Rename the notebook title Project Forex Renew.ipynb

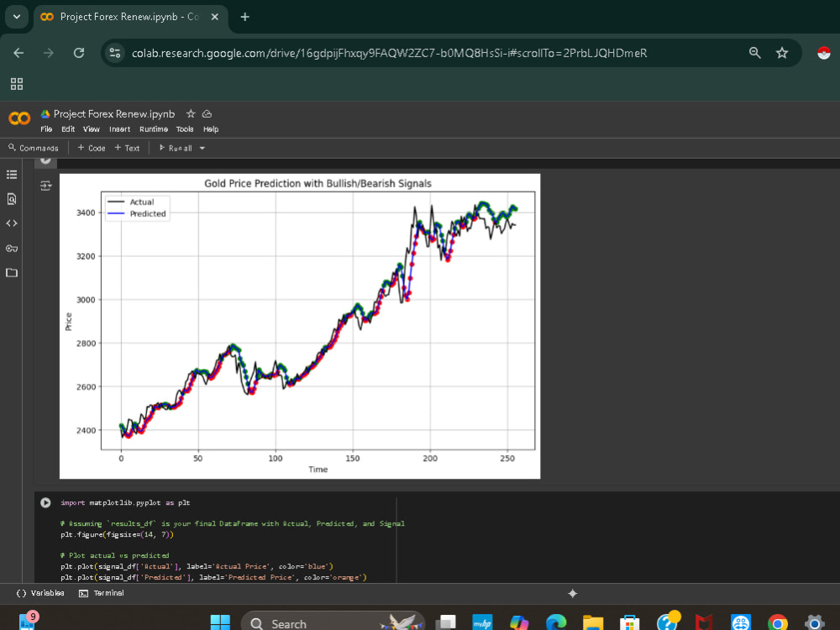pyautogui.click(x=114, y=113)
